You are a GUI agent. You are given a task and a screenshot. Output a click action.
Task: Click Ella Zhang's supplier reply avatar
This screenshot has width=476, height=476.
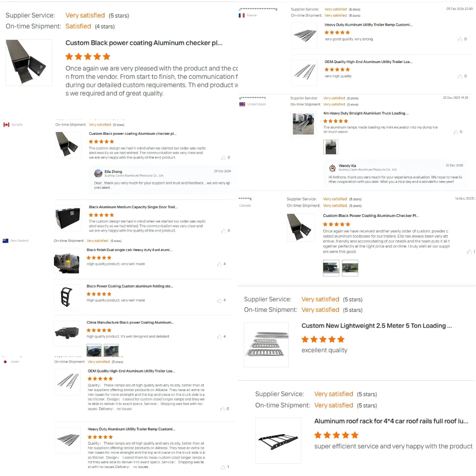coord(98,173)
